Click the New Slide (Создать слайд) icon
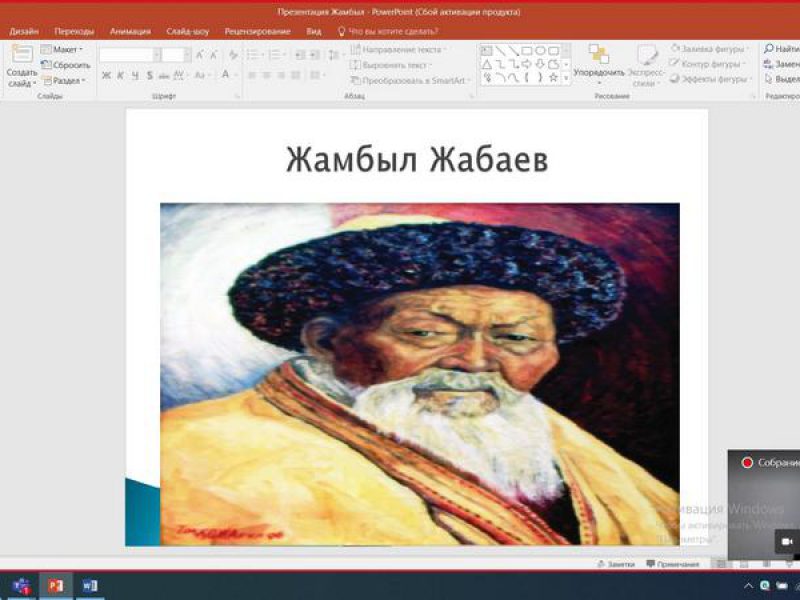Viewport: 800px width, 600px height. (x=21, y=54)
